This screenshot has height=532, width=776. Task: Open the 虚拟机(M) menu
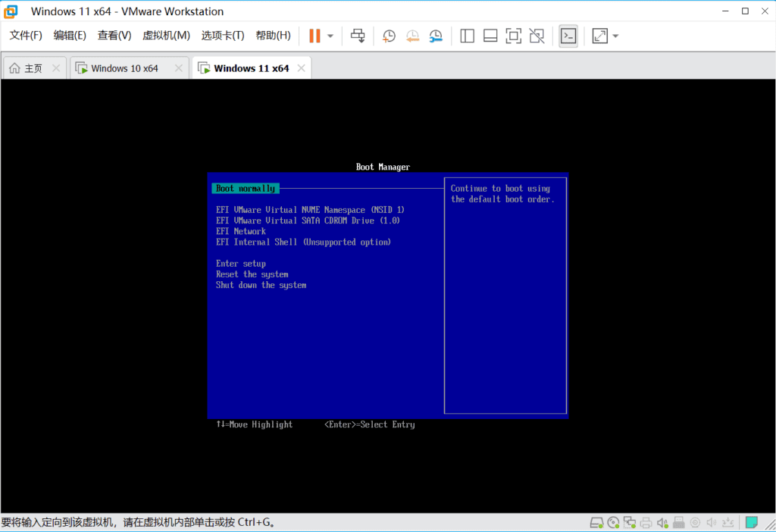[x=166, y=36]
